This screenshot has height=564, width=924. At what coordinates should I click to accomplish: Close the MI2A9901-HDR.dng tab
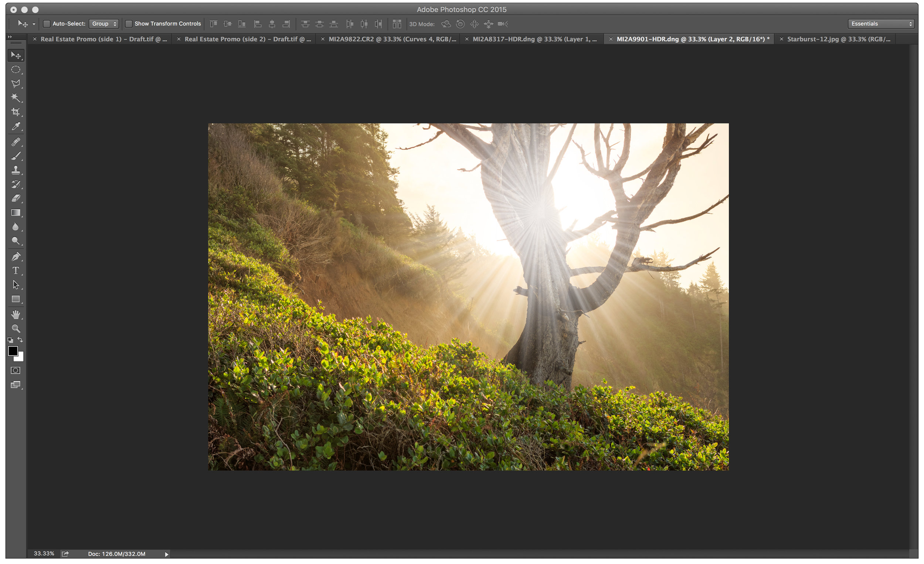click(x=611, y=39)
